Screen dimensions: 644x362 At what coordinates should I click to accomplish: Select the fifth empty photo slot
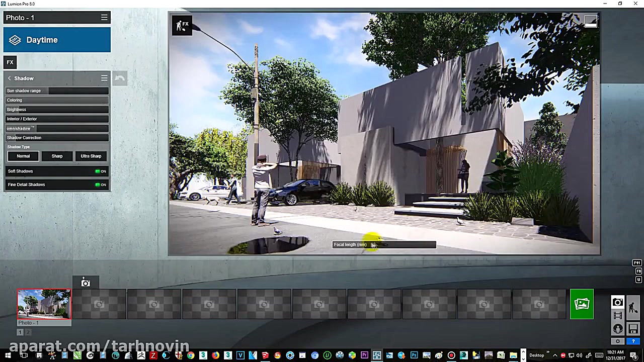point(319,304)
